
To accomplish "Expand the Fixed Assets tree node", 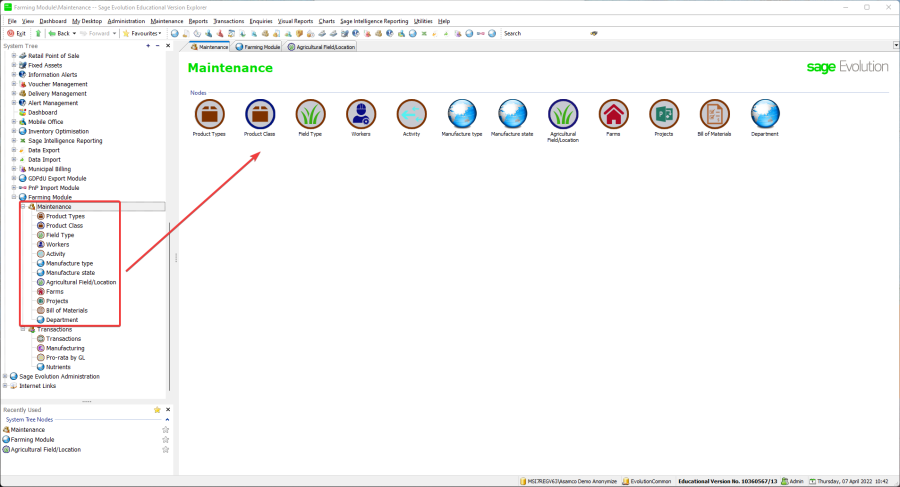I will (x=14, y=65).
